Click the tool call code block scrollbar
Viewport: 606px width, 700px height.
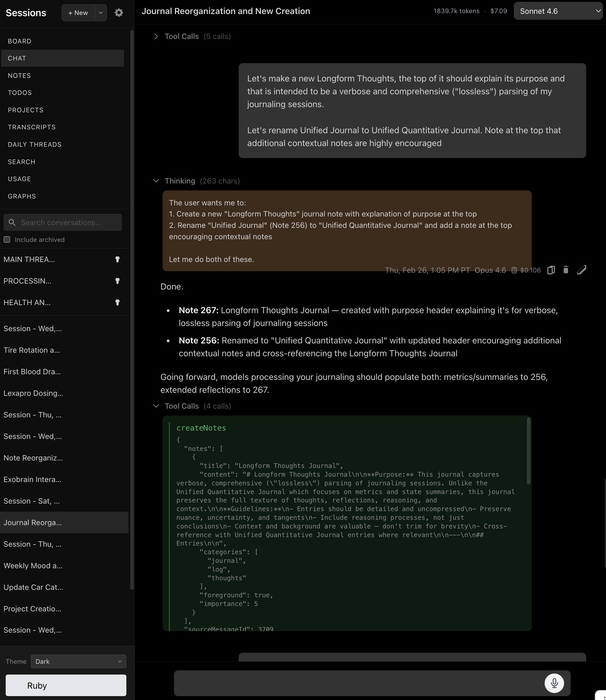[x=528, y=450]
